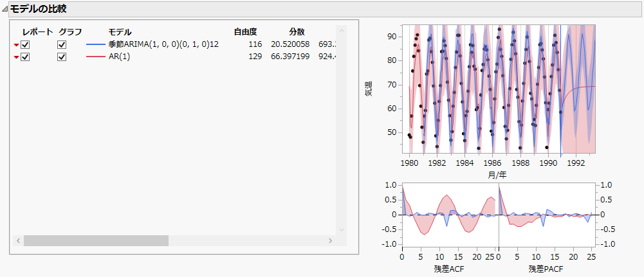Toggle レポート checkbox for 季節ARIMA model
The height and width of the screenshot is (277, 644).
pyautogui.click(x=25, y=45)
